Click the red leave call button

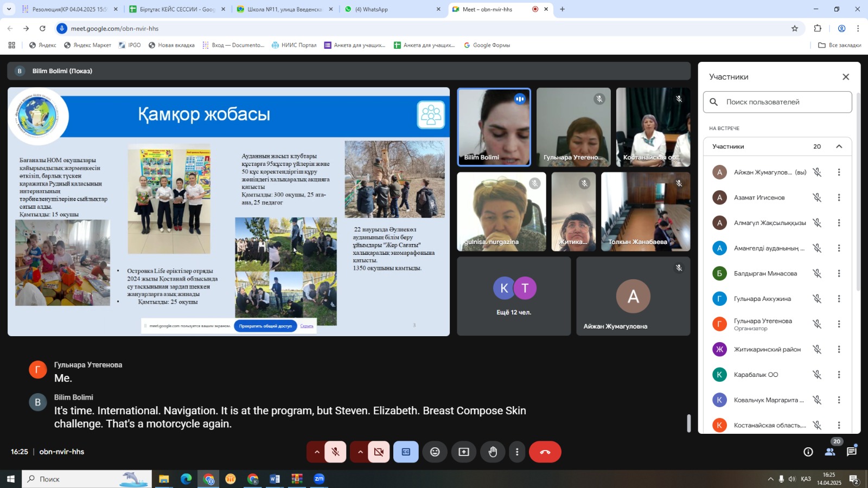click(x=545, y=452)
